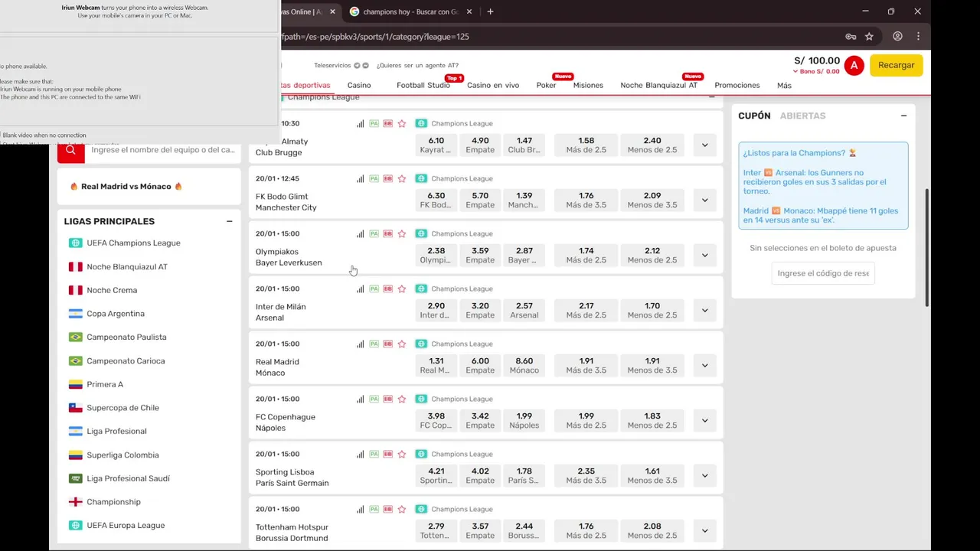The height and width of the screenshot is (551, 980).
Task: Expand more markets for Real Madrid vs Mónaco
Action: click(705, 365)
